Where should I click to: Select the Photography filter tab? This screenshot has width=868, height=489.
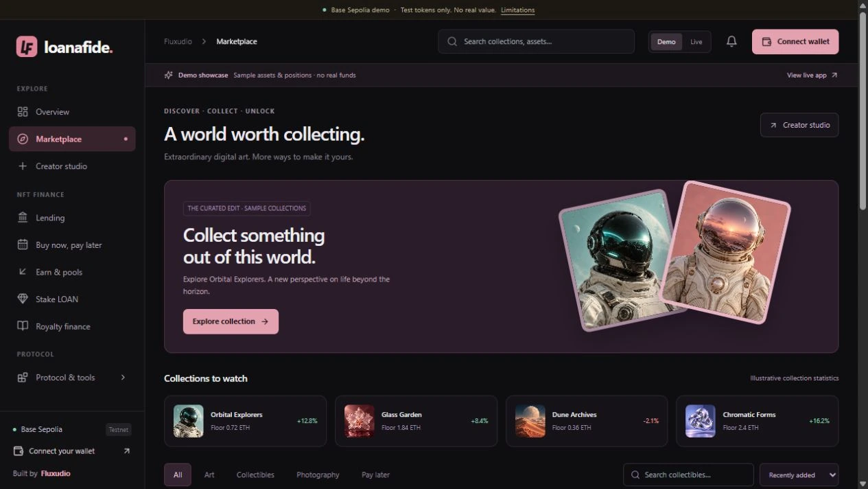pos(318,475)
